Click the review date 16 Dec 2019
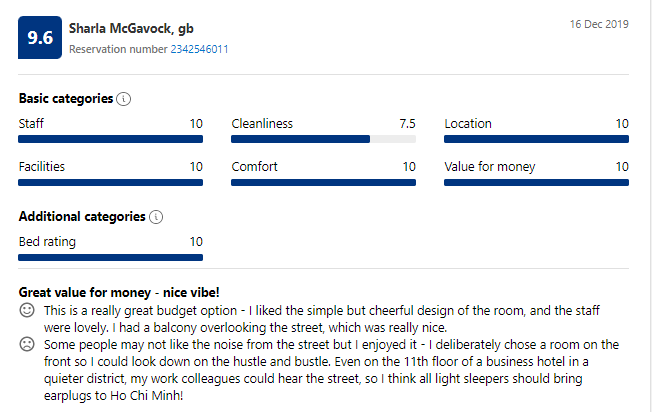The width and height of the screenshot is (652, 412). pyautogui.click(x=599, y=24)
